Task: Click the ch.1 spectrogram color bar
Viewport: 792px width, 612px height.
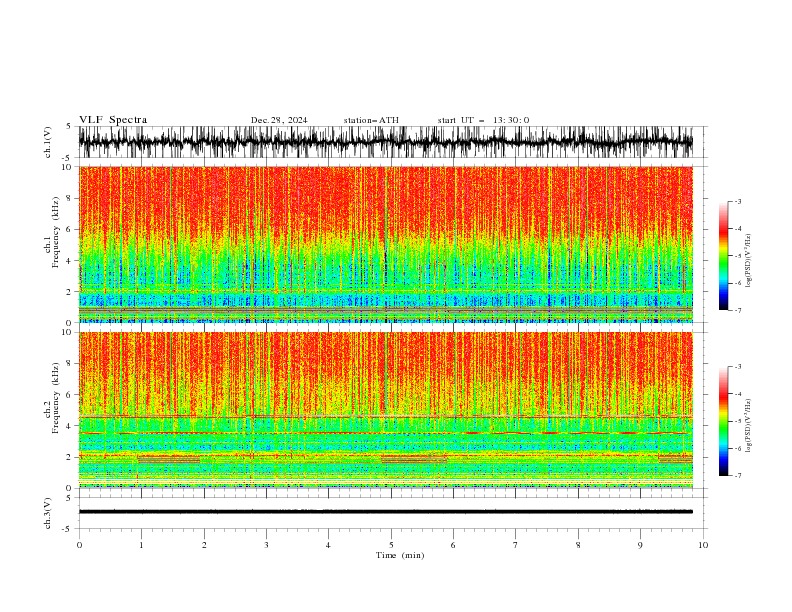Action: (723, 255)
